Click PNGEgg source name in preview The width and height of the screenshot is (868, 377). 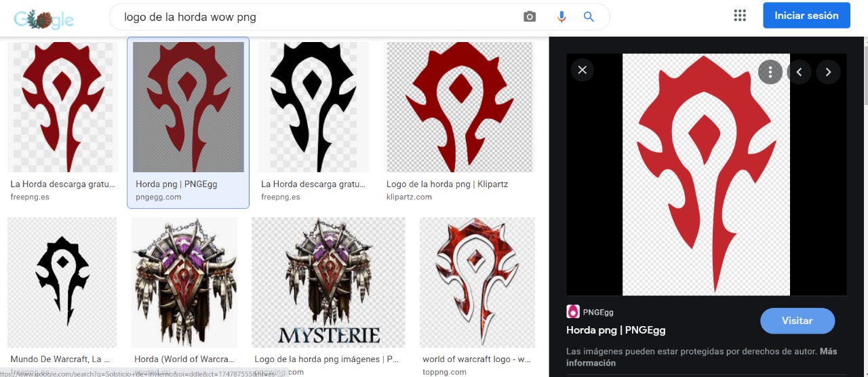pos(599,312)
